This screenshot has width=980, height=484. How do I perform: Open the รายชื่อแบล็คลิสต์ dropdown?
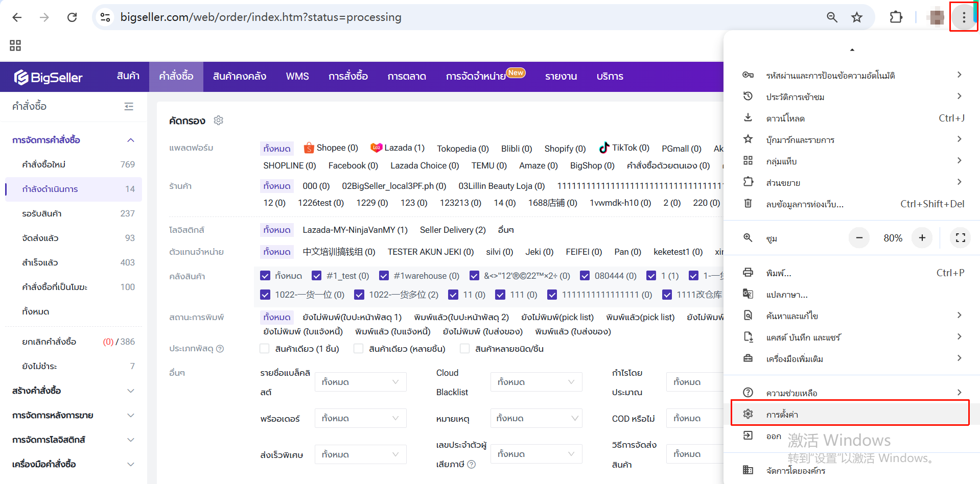click(x=361, y=382)
